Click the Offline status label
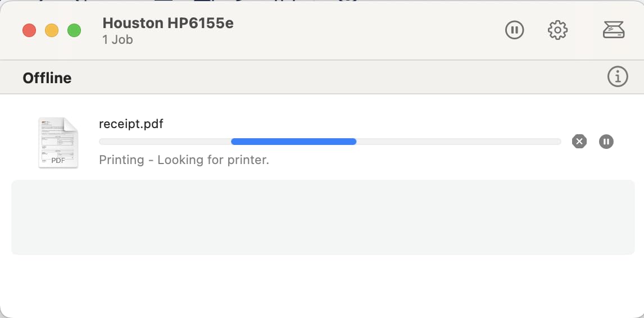 [x=47, y=78]
